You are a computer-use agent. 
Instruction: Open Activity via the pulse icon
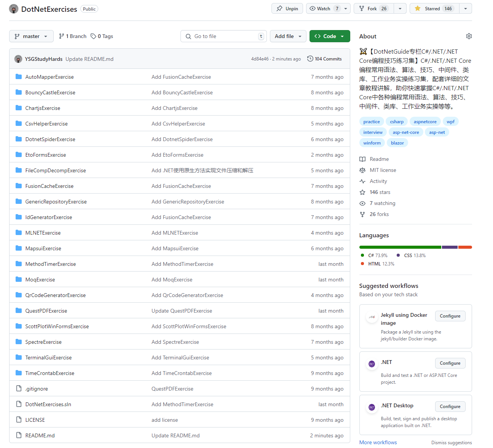pyautogui.click(x=362, y=181)
